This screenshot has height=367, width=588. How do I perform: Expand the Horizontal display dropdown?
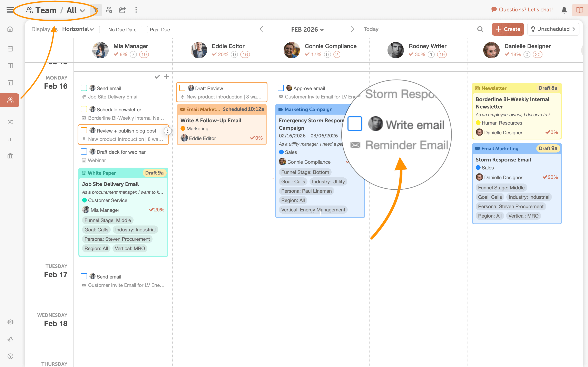(x=78, y=29)
